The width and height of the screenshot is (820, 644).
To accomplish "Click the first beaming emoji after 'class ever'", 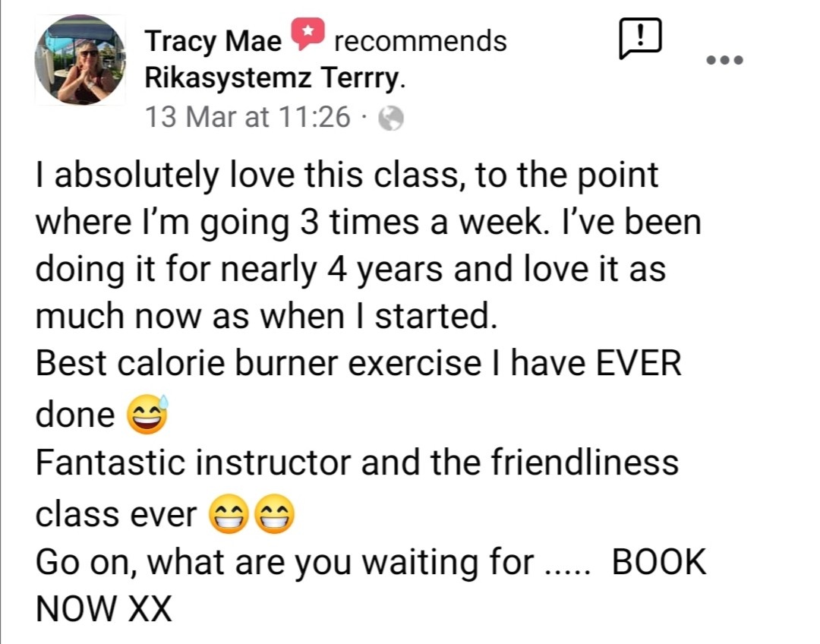I will pyautogui.click(x=229, y=513).
